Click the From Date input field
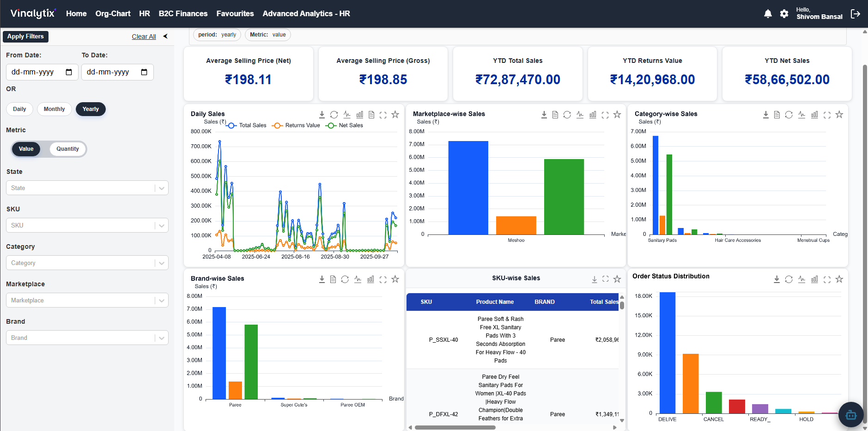The image size is (868, 431). pos(42,72)
